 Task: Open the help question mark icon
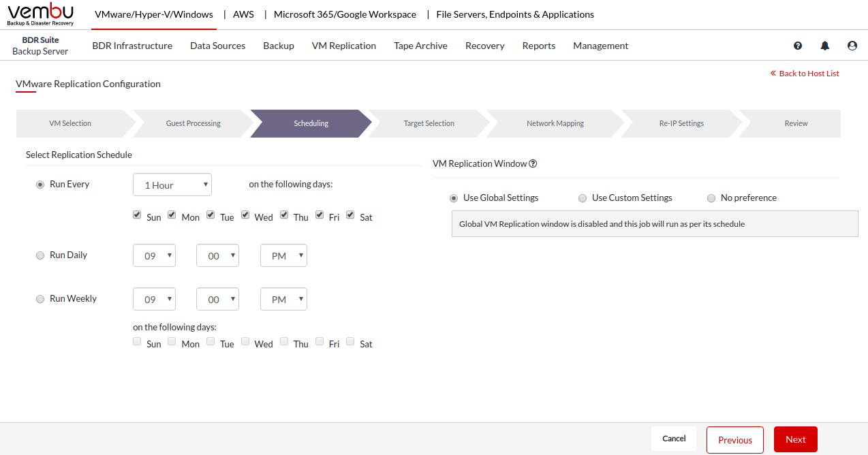click(x=798, y=46)
